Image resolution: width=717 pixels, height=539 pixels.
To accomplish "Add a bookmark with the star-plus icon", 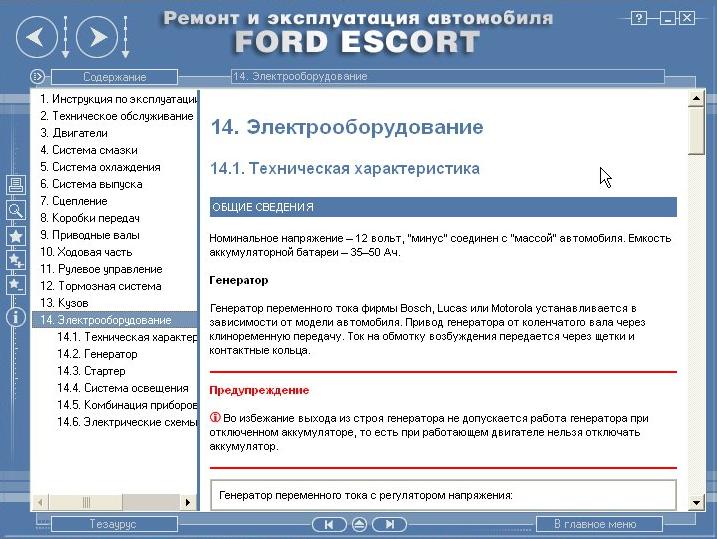I will point(16,261).
